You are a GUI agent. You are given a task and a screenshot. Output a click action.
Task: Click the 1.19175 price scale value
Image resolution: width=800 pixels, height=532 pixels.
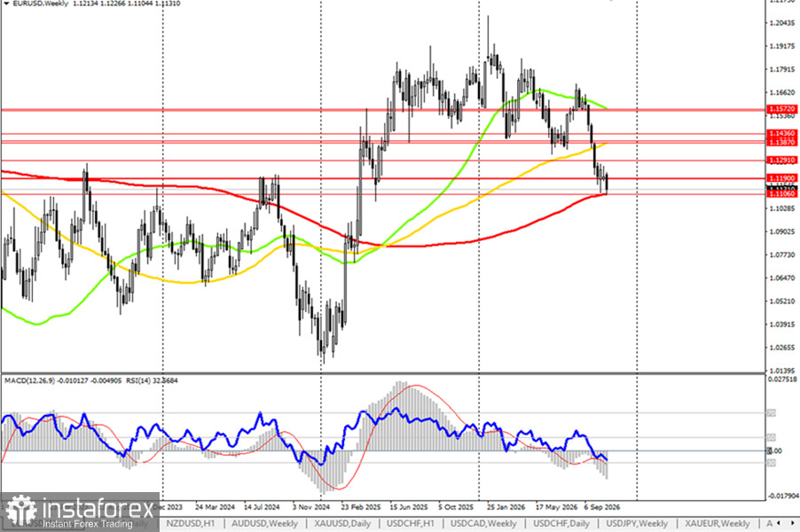click(x=782, y=46)
